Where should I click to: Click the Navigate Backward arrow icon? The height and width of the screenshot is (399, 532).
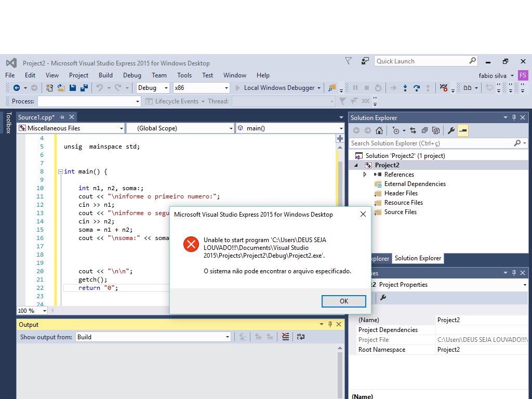(x=16, y=88)
